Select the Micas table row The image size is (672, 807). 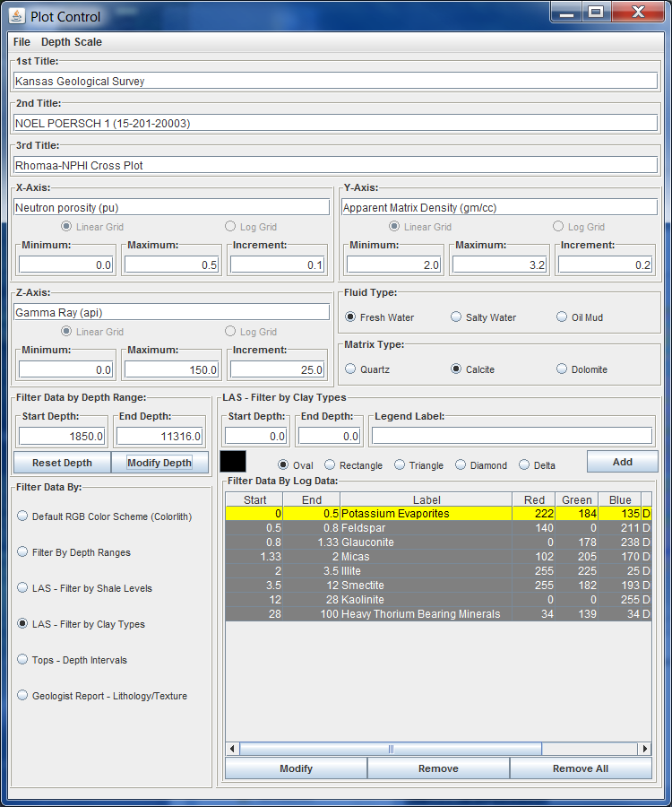coord(438,556)
